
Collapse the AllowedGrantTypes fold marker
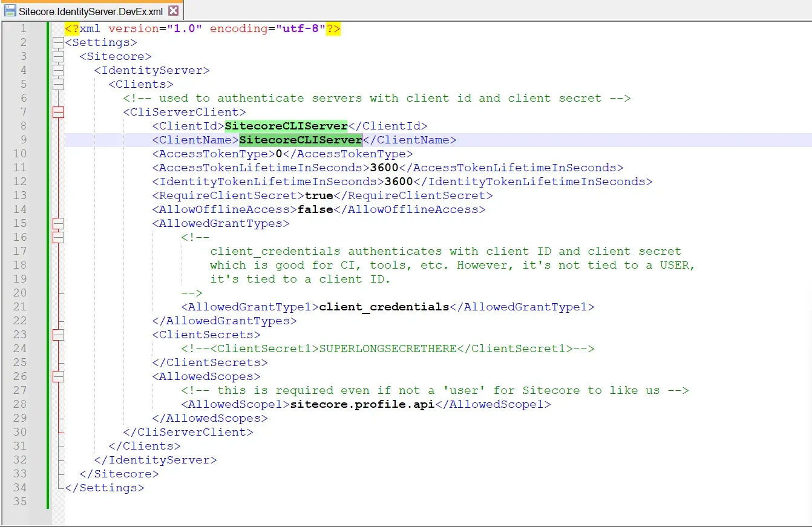tap(58, 223)
